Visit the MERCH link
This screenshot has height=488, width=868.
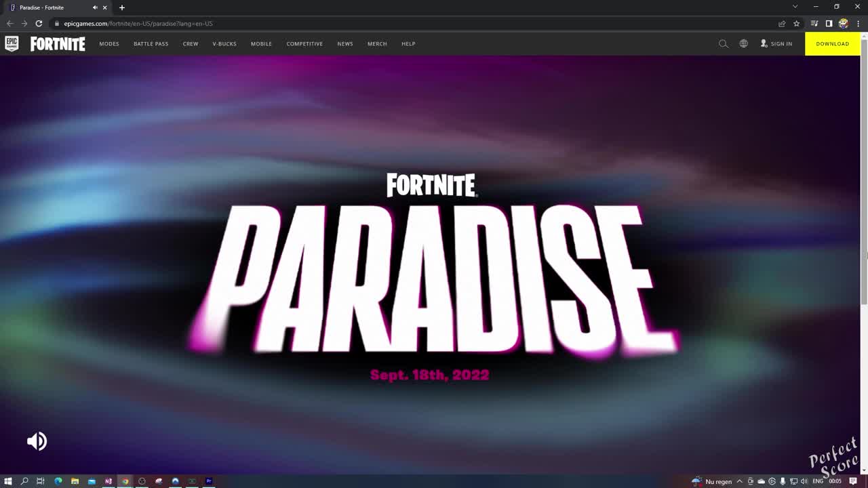point(377,44)
